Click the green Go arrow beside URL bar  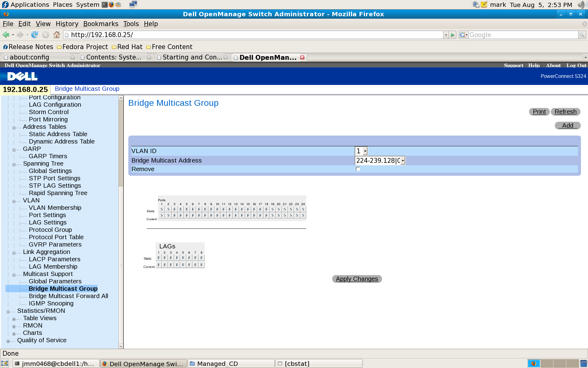(x=453, y=35)
